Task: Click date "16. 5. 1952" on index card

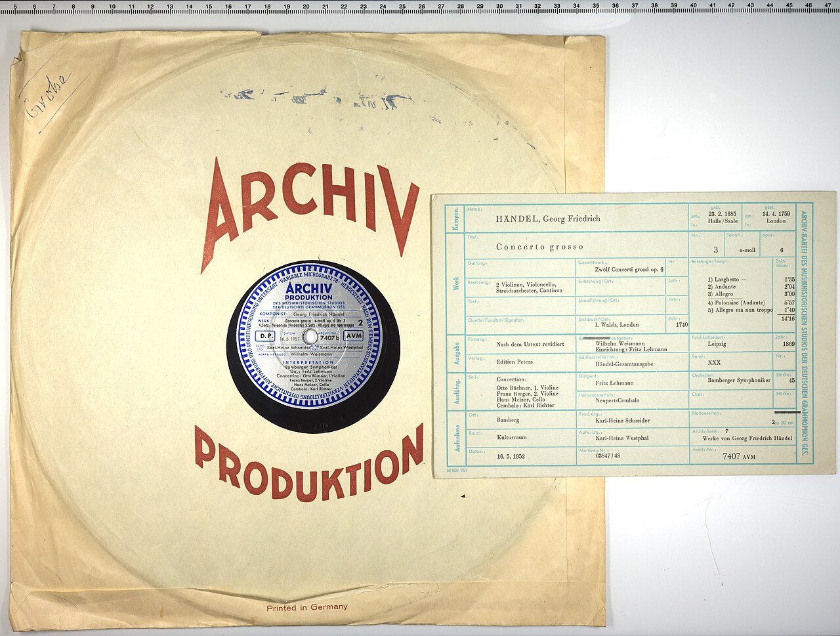Action: pyautogui.click(x=511, y=457)
